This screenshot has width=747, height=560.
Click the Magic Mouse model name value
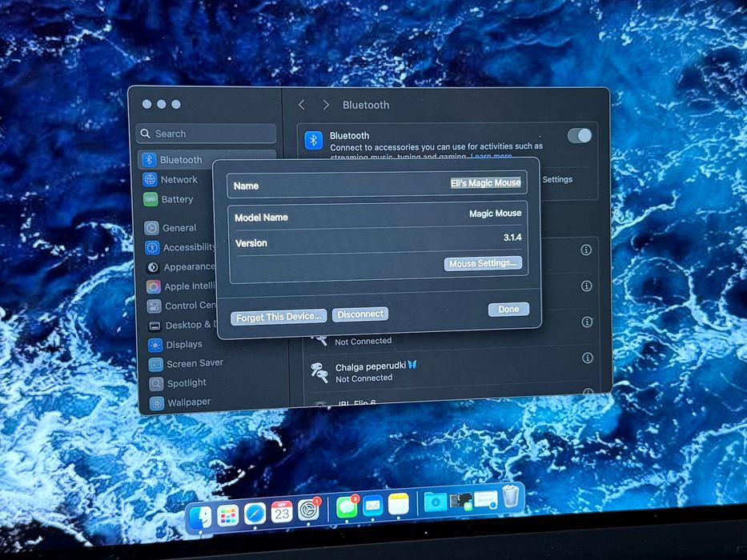coord(495,214)
